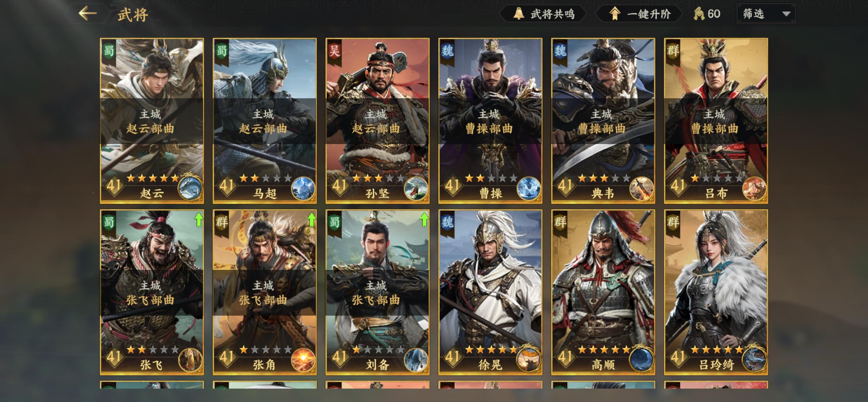Click the green upgrade arrow on 刘备
The width and height of the screenshot is (868, 402).
[424, 220]
